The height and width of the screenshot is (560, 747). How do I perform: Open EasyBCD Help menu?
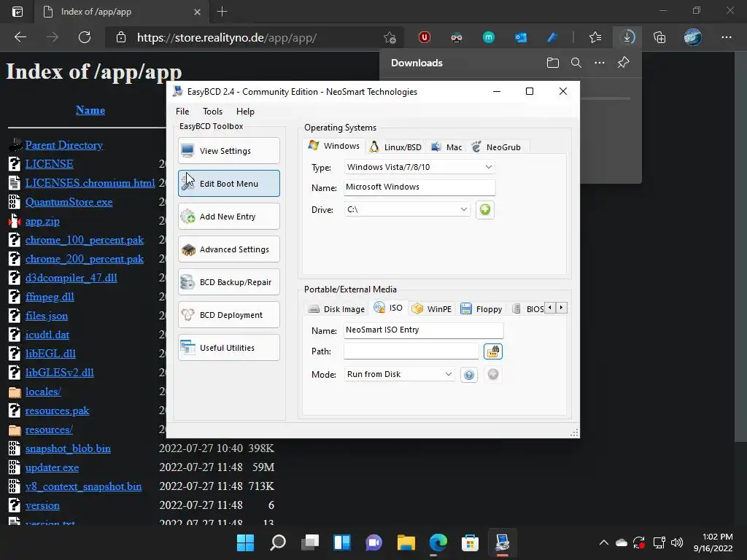pyautogui.click(x=245, y=112)
